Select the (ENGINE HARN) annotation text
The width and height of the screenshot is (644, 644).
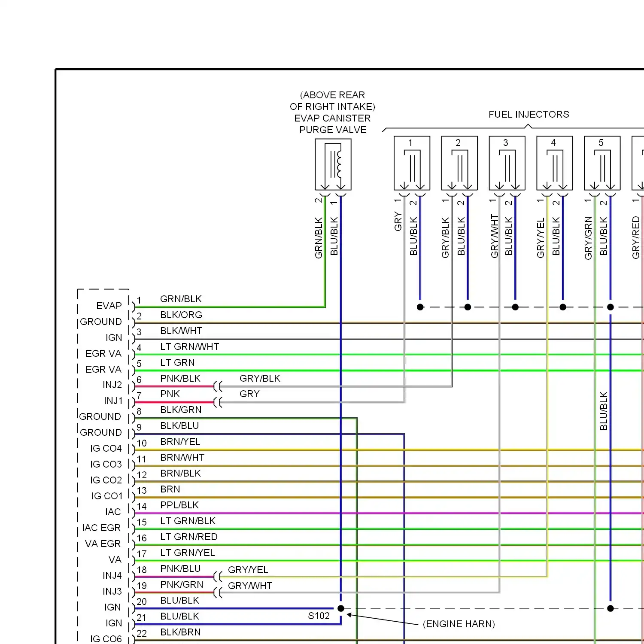[459, 624]
